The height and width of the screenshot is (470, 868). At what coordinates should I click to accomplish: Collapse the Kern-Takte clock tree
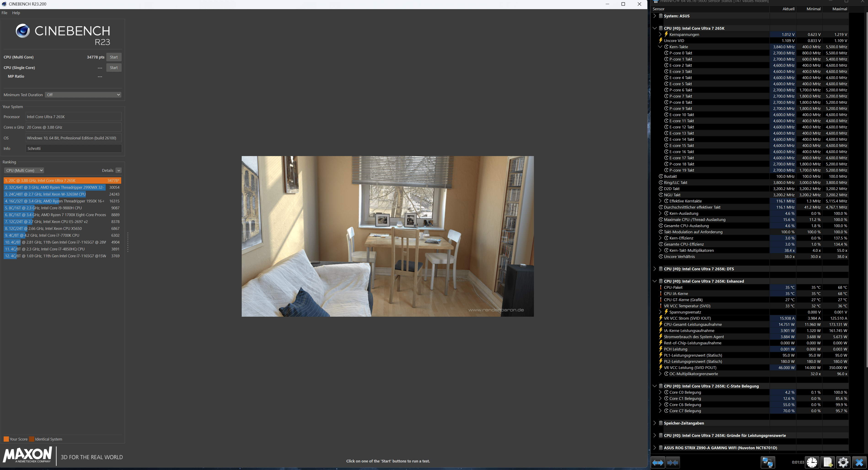click(x=660, y=47)
